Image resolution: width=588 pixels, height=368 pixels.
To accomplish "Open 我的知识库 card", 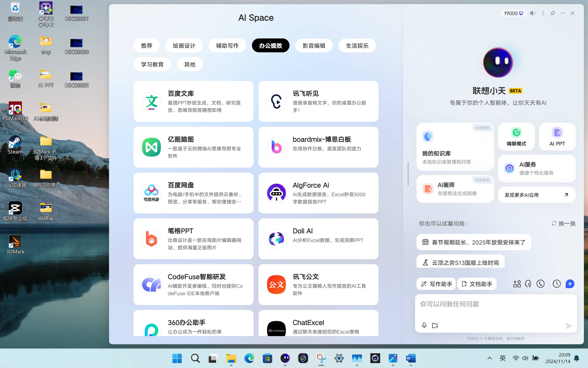I will coord(455,147).
